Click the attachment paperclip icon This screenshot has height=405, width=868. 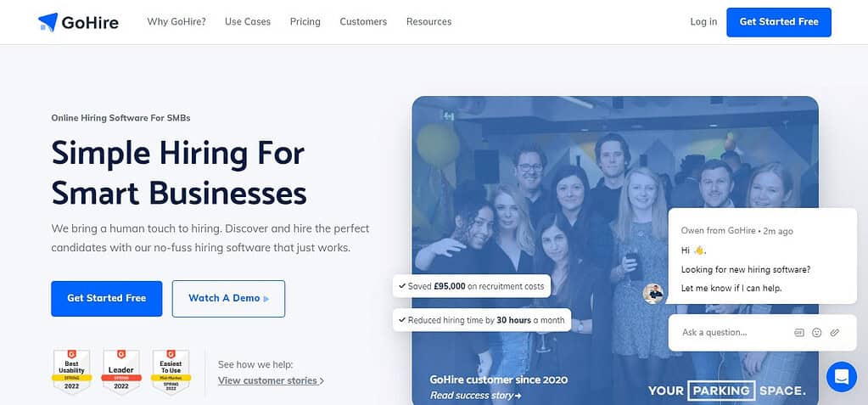pos(834,333)
